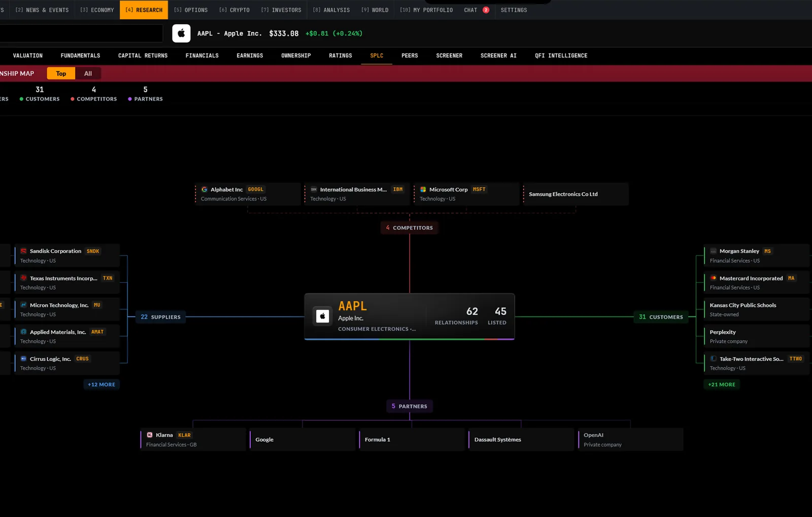Image resolution: width=812 pixels, height=517 pixels.
Task: Open the Google partner card
Action: pyautogui.click(x=302, y=439)
